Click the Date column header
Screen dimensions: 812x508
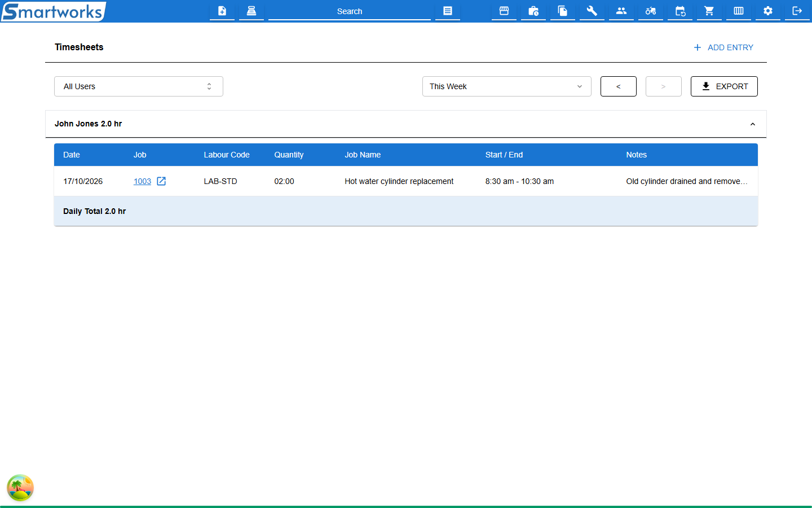pos(72,155)
